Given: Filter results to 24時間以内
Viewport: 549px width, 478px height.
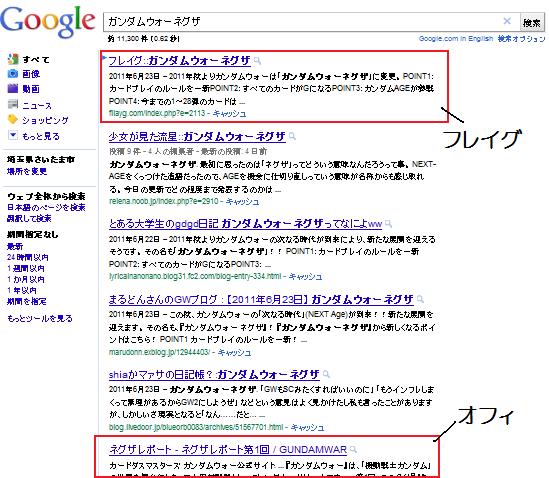Looking at the screenshot, I should click(28, 257).
